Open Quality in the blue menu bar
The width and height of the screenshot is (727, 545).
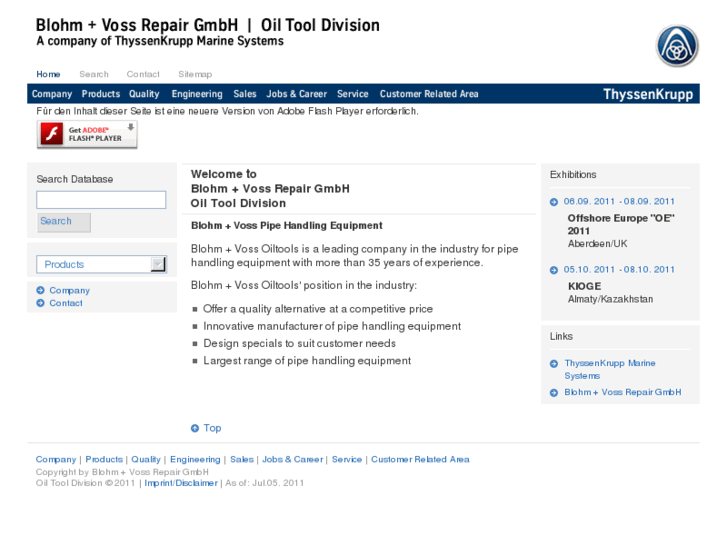click(x=144, y=94)
